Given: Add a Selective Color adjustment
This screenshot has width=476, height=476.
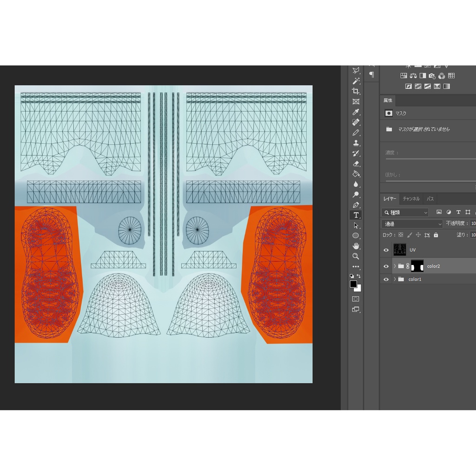Looking at the screenshot, I should (437, 86).
